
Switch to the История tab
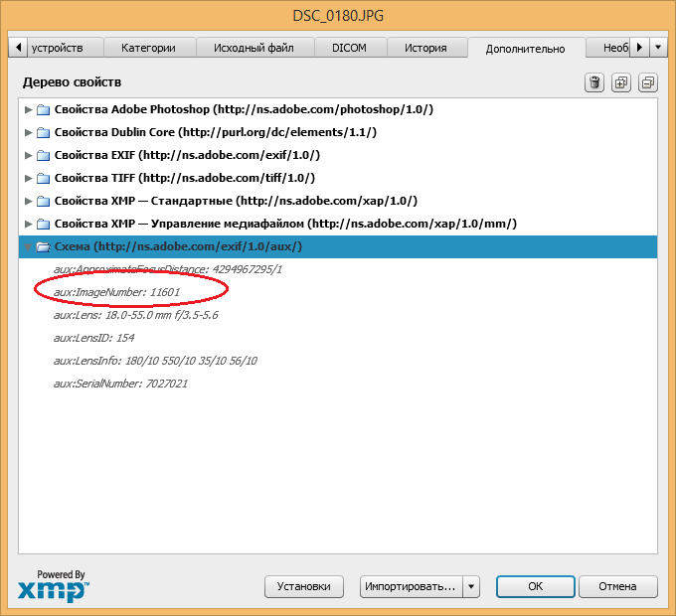pyautogui.click(x=425, y=48)
